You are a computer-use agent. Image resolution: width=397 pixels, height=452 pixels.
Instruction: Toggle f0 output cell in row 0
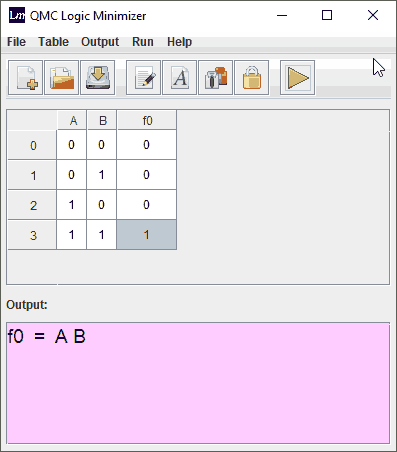point(147,145)
